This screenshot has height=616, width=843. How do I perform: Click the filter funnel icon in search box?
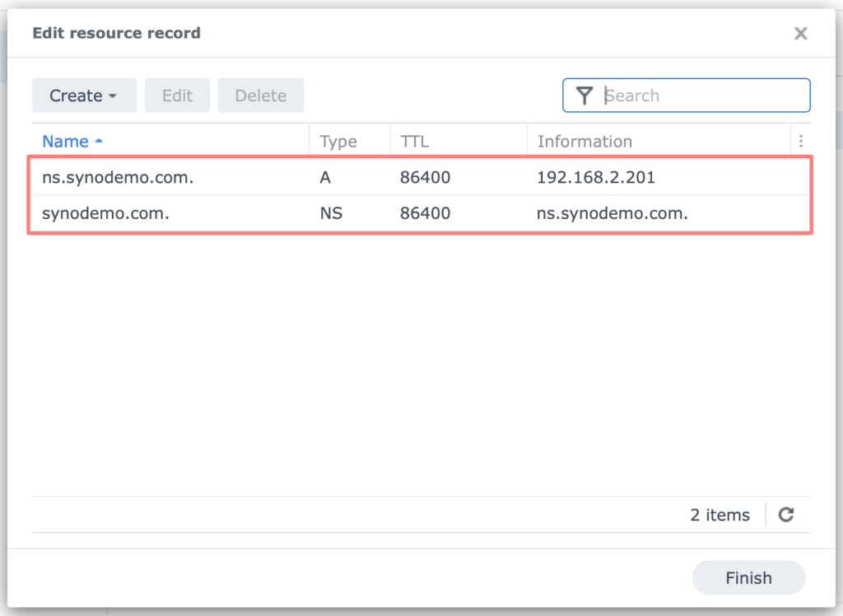coord(585,96)
